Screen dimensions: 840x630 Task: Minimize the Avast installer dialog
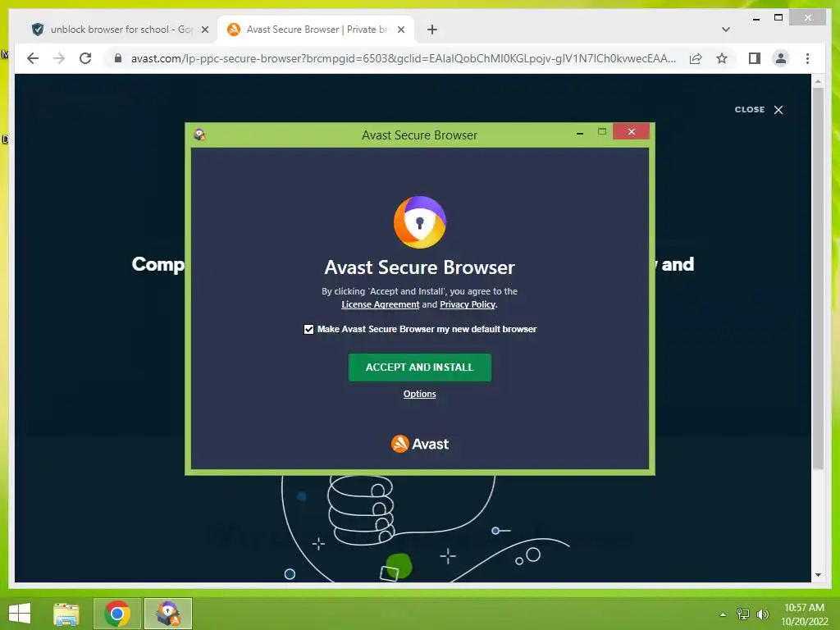[580, 132]
